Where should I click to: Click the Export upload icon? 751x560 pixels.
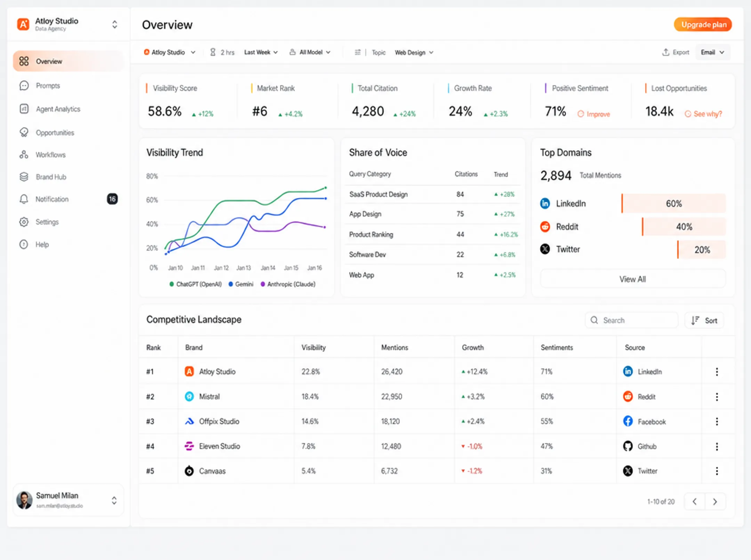pos(665,52)
